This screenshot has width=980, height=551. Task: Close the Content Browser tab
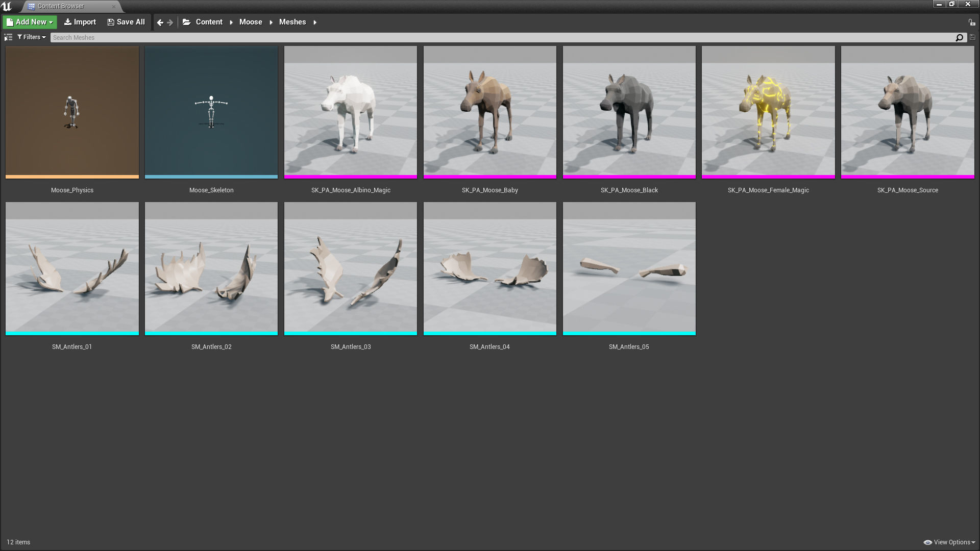[x=113, y=7]
